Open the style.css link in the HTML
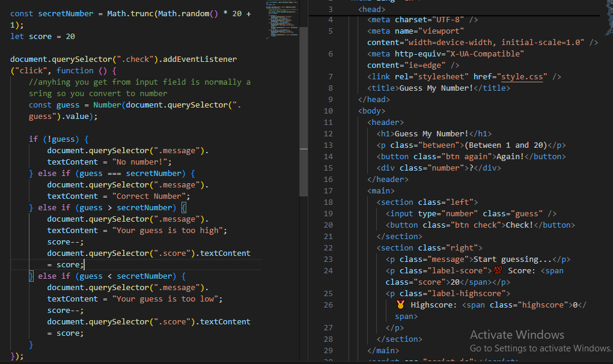The image size is (613, 364). (522, 76)
